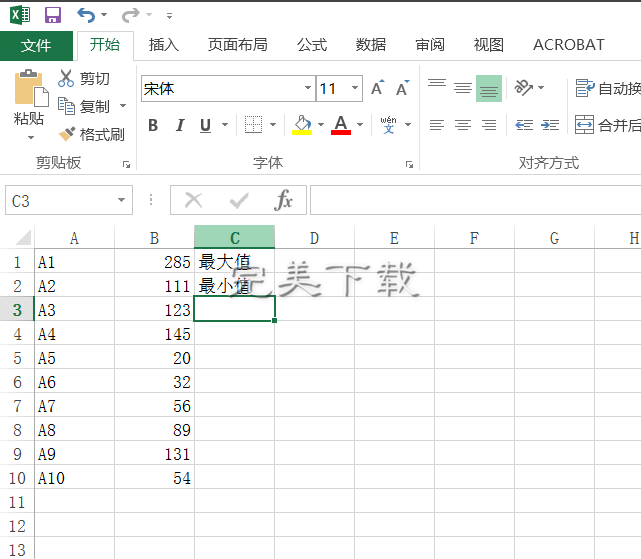Viewport: 641px width, 559px height.
Task: Click the confirm checkmark in formula bar
Action: click(239, 200)
